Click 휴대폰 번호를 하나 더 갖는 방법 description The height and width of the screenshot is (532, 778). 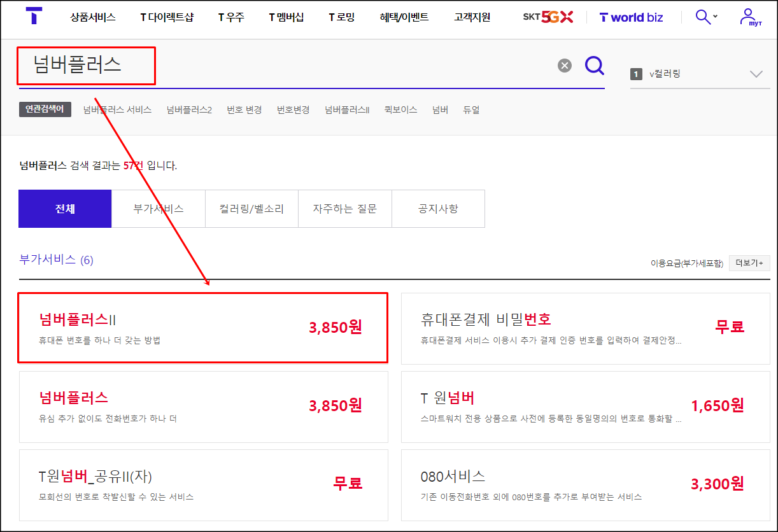tap(100, 340)
